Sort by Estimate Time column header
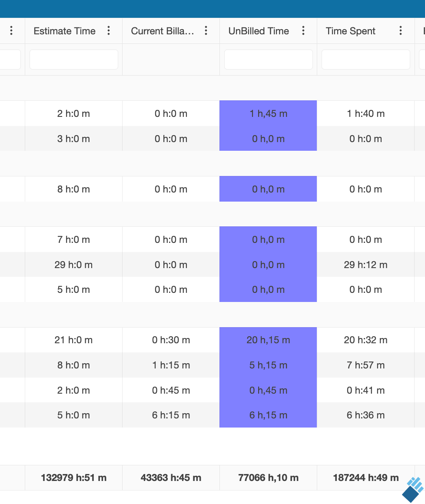 [64, 31]
